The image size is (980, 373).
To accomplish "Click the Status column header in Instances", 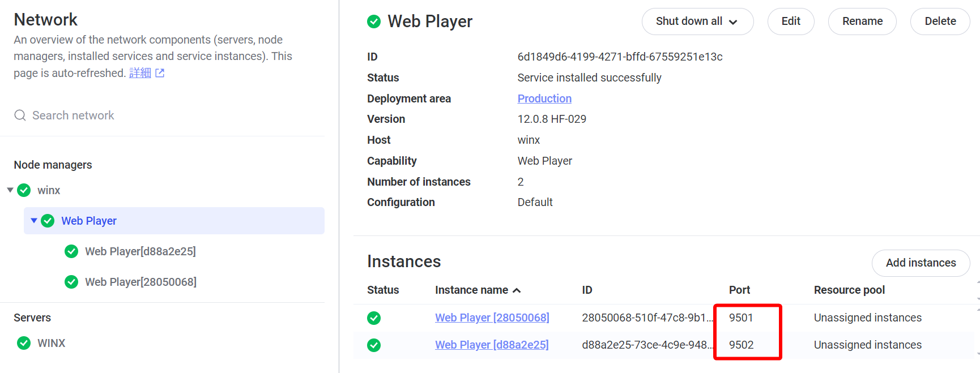I will coord(383,290).
